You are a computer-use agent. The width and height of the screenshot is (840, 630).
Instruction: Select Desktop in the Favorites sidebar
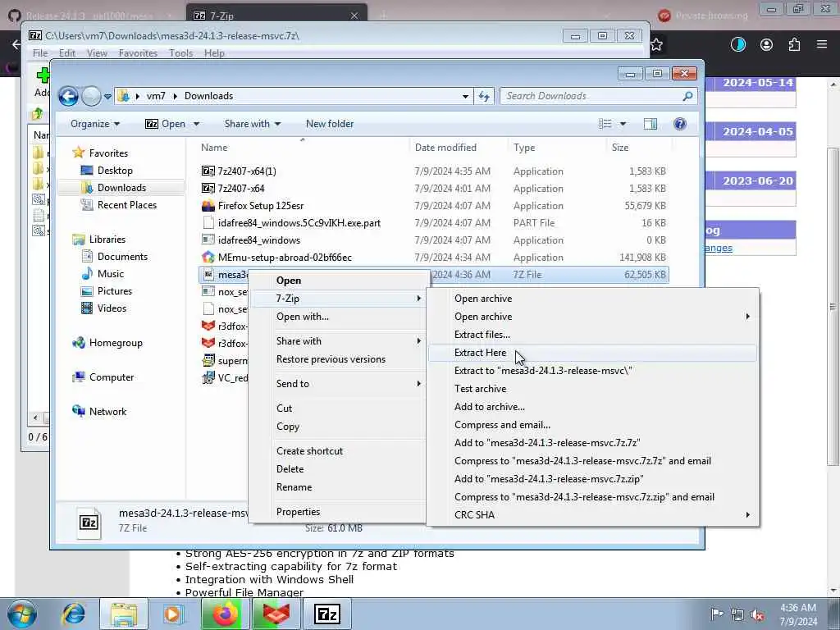pyautogui.click(x=115, y=171)
